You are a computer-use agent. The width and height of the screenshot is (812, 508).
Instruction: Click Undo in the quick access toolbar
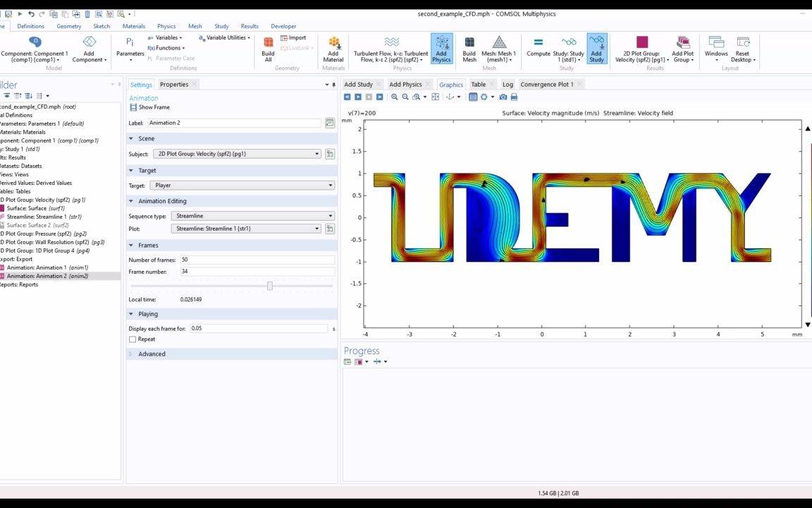(x=31, y=14)
